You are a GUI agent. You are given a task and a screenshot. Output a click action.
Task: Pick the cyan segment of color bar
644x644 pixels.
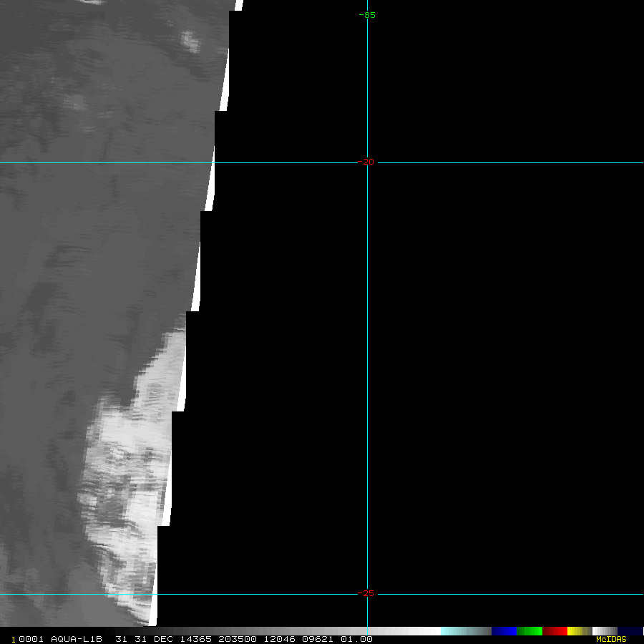466,631
